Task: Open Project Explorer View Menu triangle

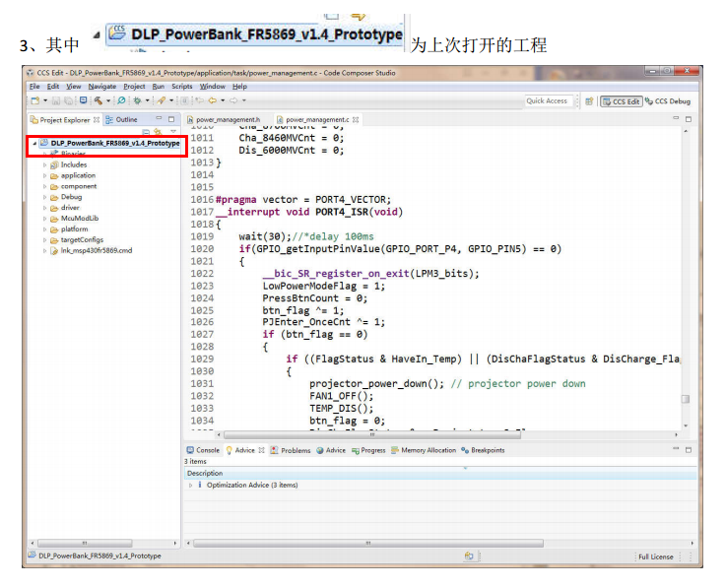Action: (x=173, y=132)
